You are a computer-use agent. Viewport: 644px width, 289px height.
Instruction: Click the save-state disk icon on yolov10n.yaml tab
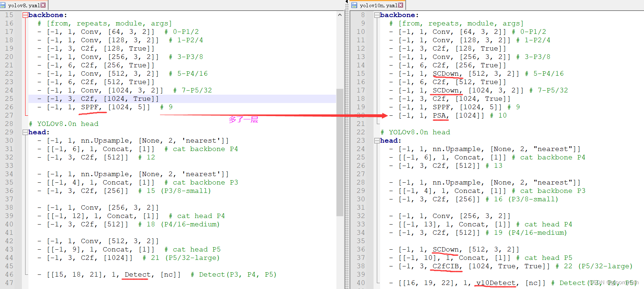tap(354, 5)
